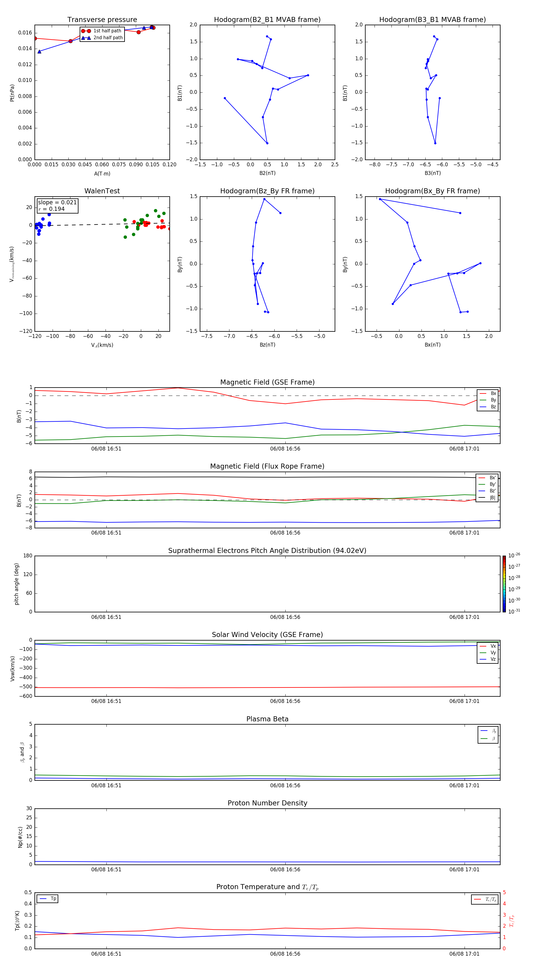This screenshot has height=980, width=535.
Task: Click the "Proton Number Density" title
Action: 267,803
